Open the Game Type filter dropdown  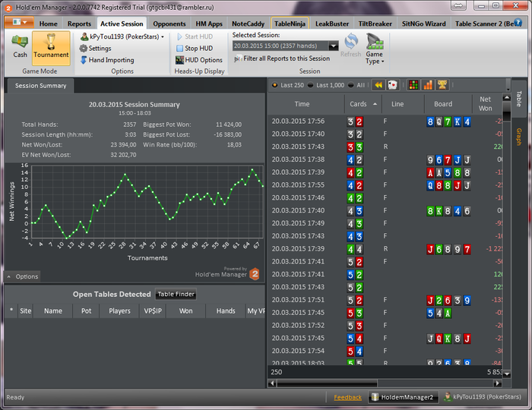pos(375,49)
